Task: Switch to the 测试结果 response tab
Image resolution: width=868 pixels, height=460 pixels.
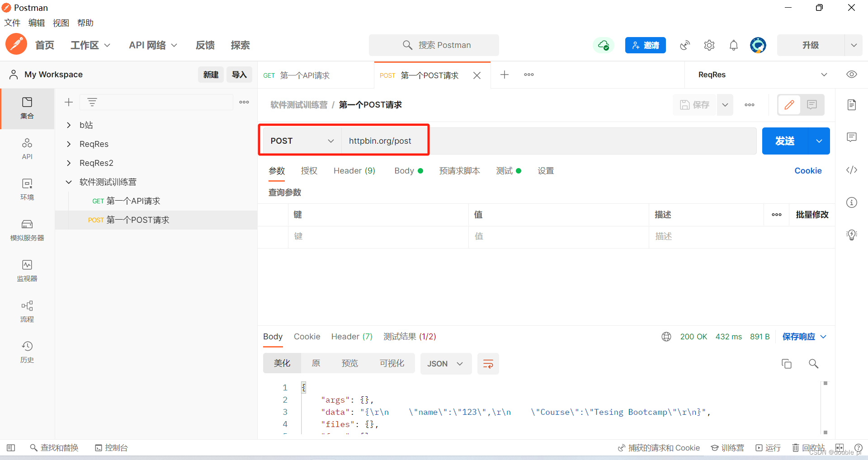Action: (x=410, y=337)
